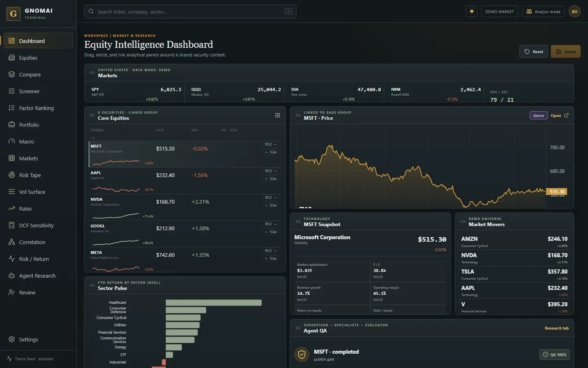Image resolution: width=588 pixels, height=368 pixels.
Task: Click the yellow status dot indicator
Action: pos(472,11)
